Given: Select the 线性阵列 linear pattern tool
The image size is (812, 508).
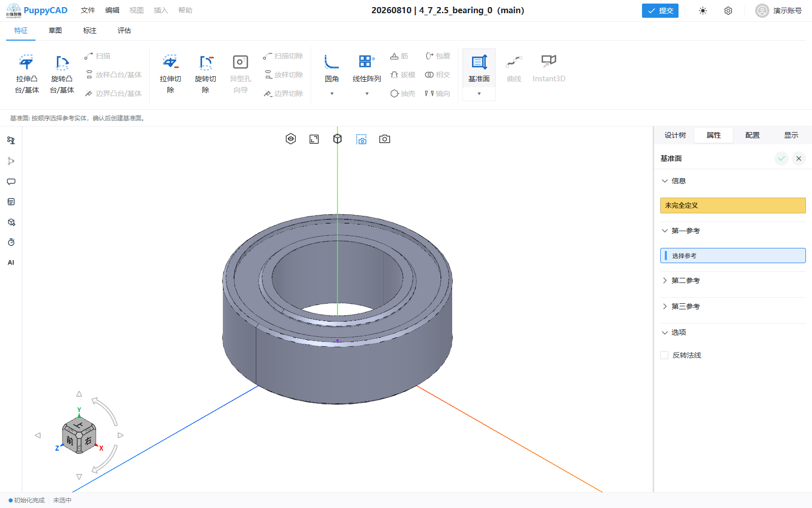Looking at the screenshot, I should [x=367, y=69].
